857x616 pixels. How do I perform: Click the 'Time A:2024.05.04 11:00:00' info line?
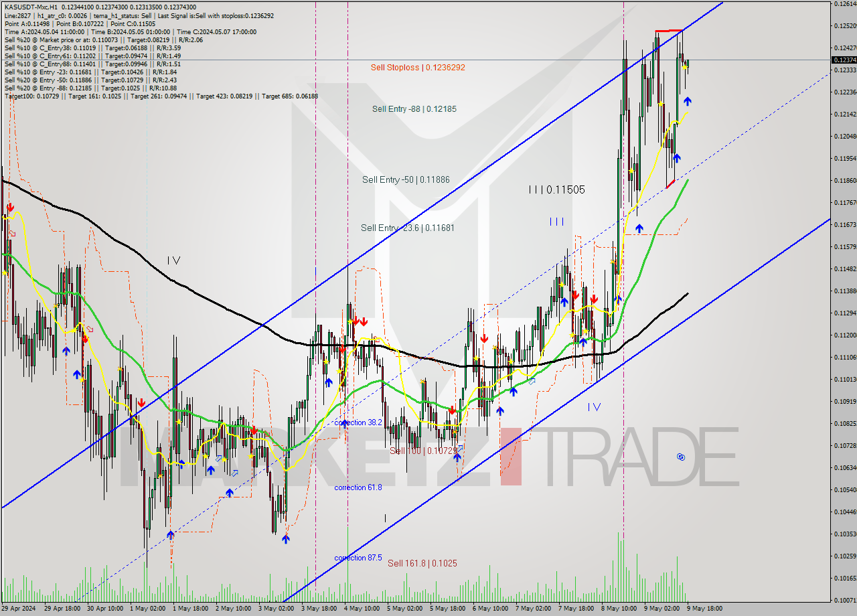130,31
